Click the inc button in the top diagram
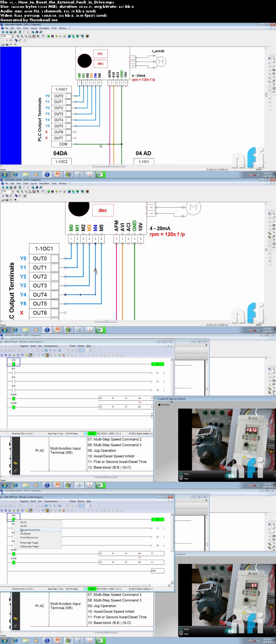276x644 pixels. [101, 54]
